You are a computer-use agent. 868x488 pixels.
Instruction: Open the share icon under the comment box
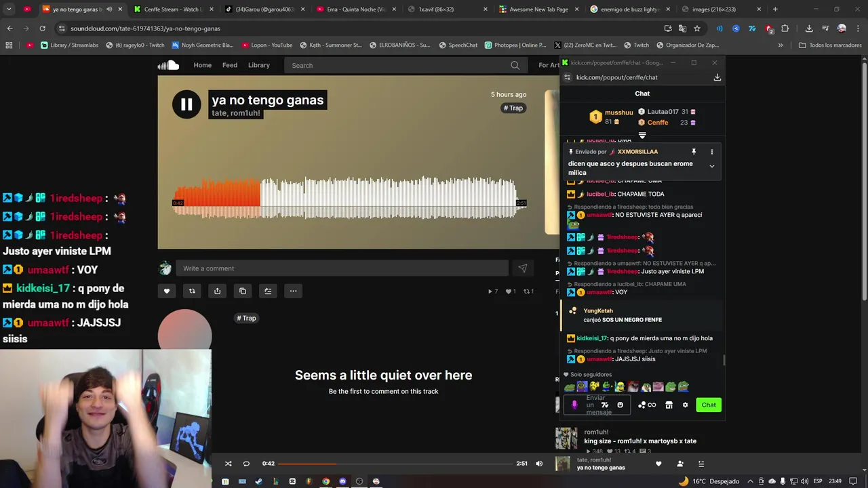(217, 291)
